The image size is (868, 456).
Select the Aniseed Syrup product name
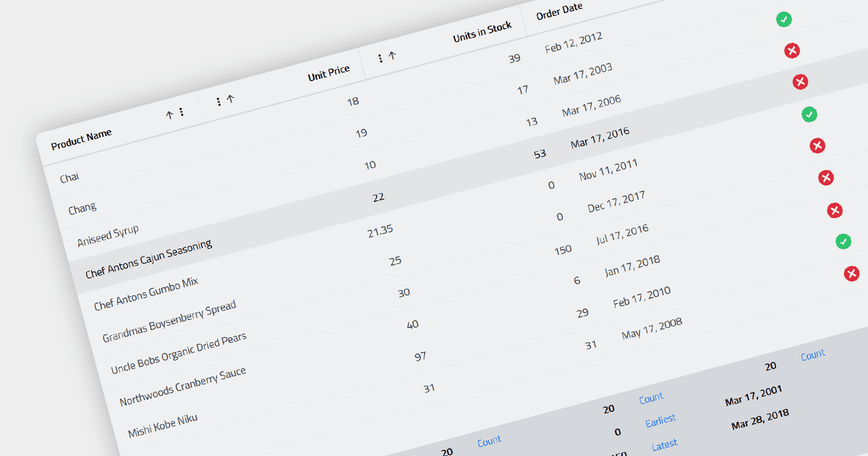coord(108,236)
